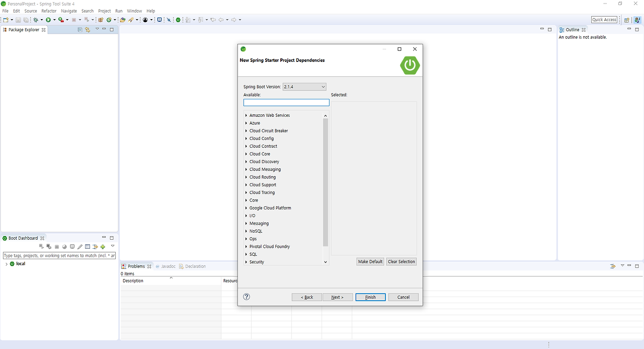Click Boot Dashboard show properties view icon
The height and width of the screenshot is (349, 644).
pyautogui.click(x=88, y=247)
